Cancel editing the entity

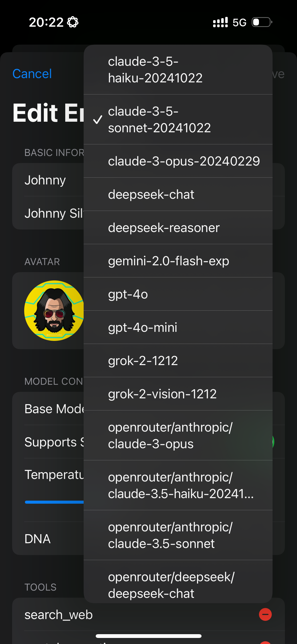32,73
